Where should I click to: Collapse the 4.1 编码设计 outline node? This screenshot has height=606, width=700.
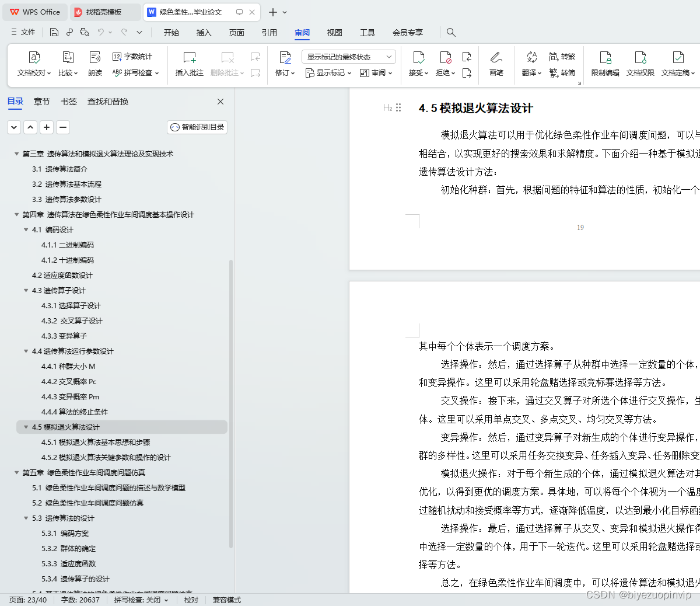coord(26,230)
